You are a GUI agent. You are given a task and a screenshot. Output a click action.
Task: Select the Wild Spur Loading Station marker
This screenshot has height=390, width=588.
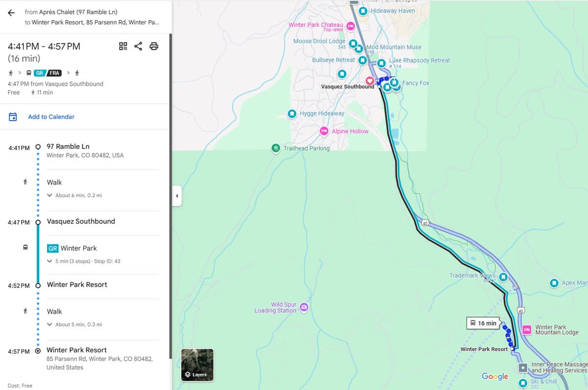(304, 307)
